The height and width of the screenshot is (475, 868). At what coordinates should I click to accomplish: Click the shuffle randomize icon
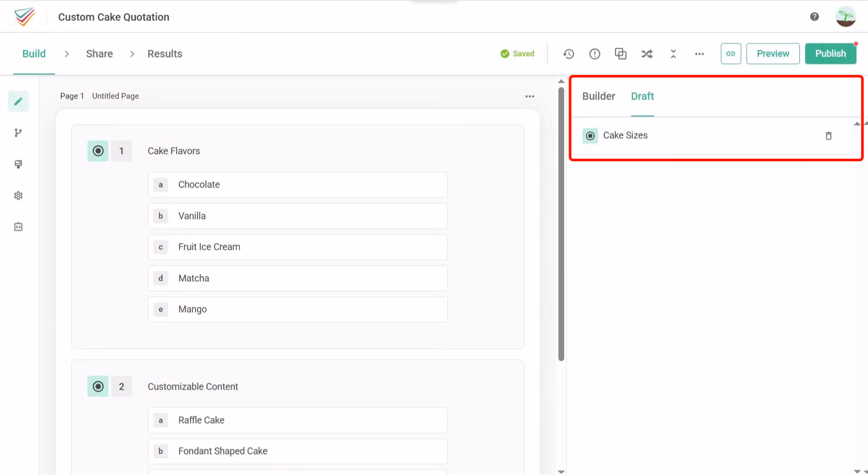(647, 54)
